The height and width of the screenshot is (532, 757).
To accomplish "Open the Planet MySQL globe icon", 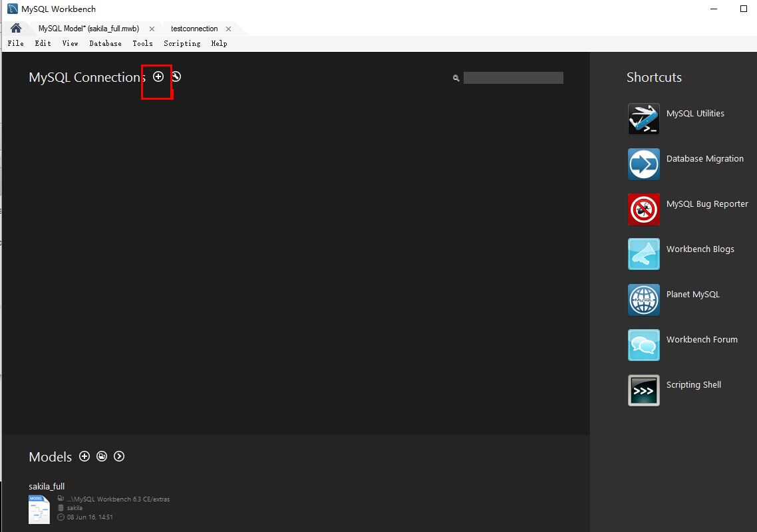I will (x=643, y=300).
